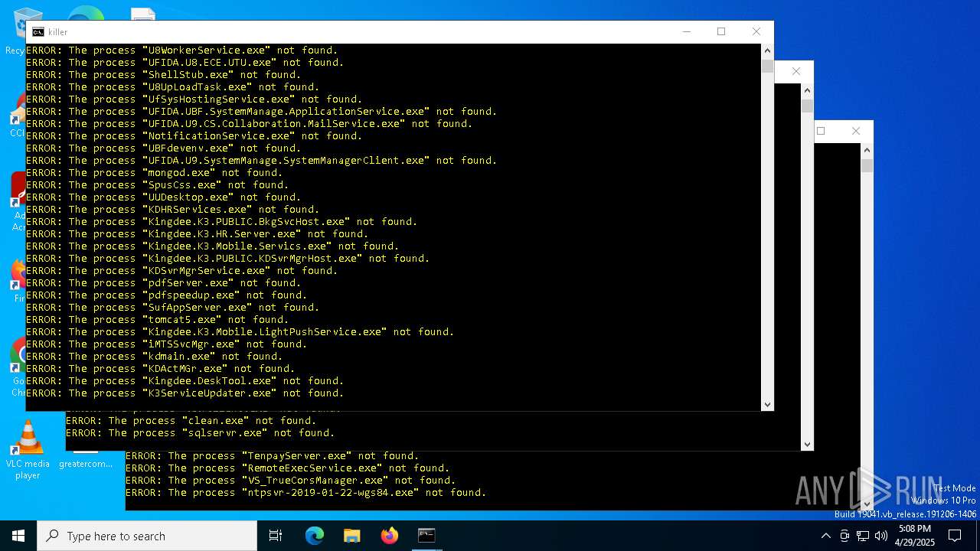
Task: Open File Explorer from the taskbar
Action: click(x=351, y=536)
